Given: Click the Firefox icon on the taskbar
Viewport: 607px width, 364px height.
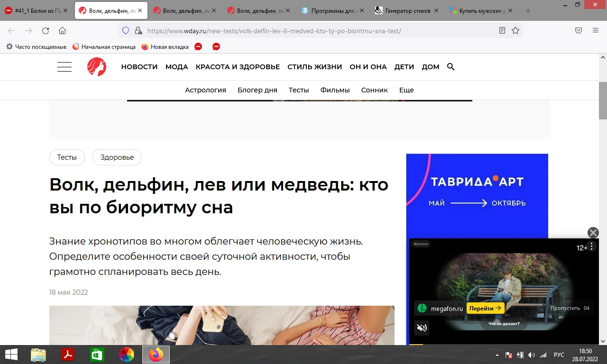Looking at the screenshot, I should [x=156, y=354].
